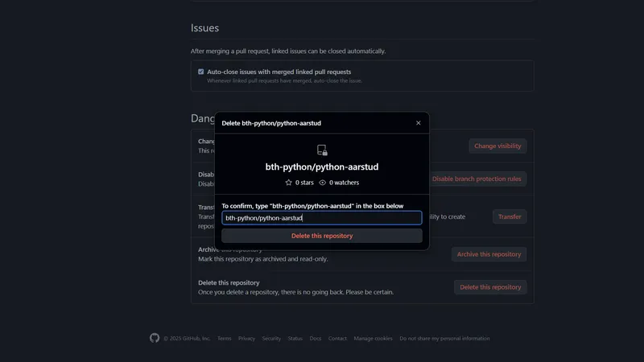Click the private repository lock icon in the dialog

pos(322,150)
